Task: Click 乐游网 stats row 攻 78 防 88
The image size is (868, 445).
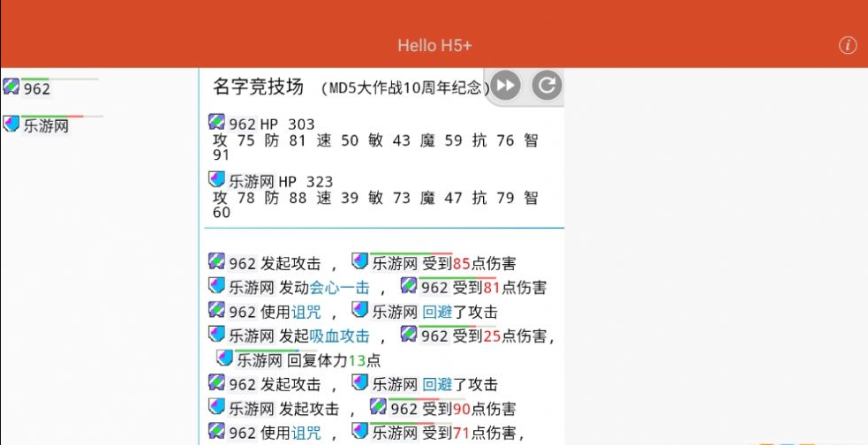Action: point(375,205)
